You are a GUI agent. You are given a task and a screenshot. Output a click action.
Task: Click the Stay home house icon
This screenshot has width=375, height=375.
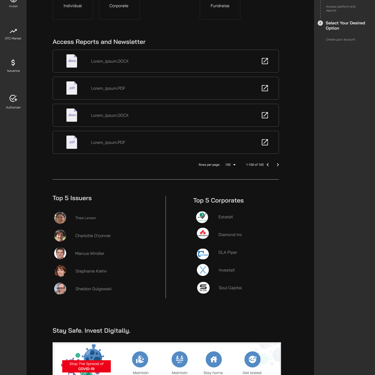pos(214,359)
